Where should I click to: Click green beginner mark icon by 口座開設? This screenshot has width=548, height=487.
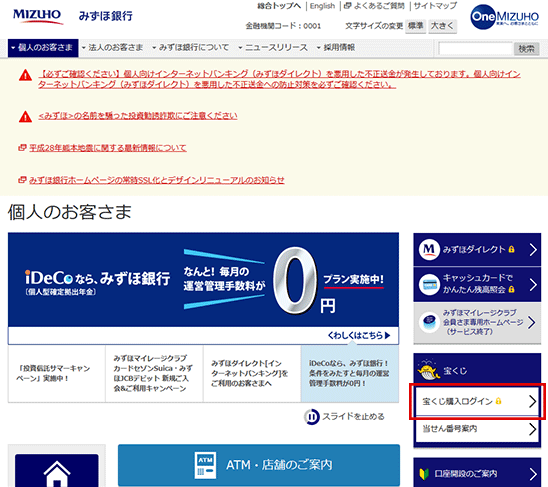pyautogui.click(x=424, y=474)
